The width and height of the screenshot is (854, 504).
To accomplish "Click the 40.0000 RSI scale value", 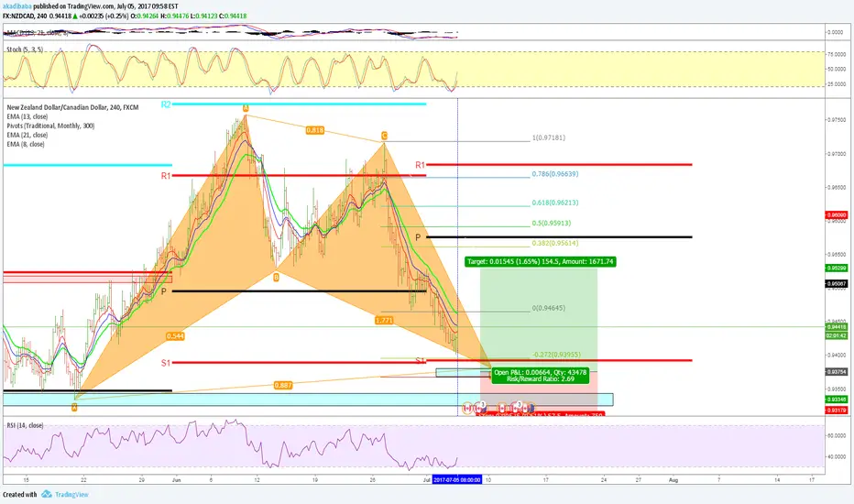I will 836,457.
